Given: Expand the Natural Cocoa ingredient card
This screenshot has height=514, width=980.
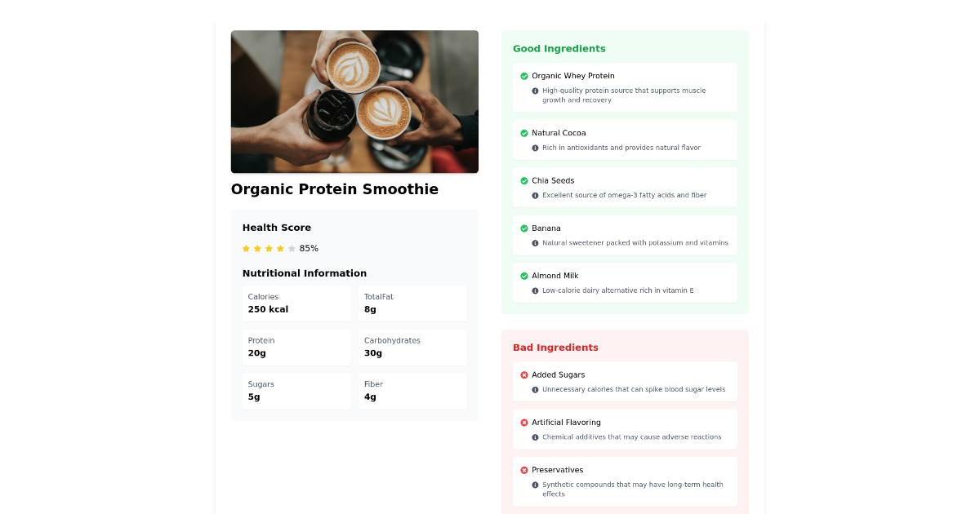Looking at the screenshot, I should 625,140.
